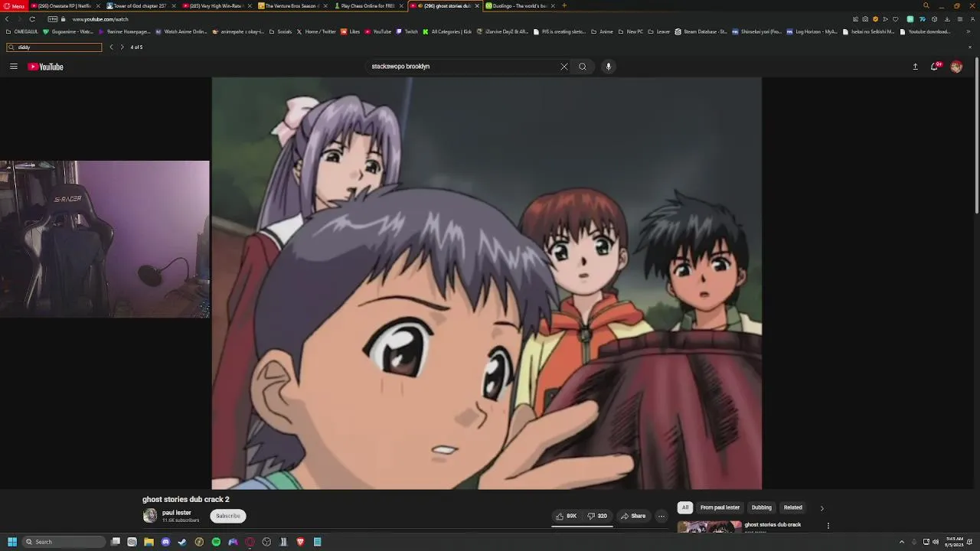The height and width of the screenshot is (551, 980).
Task: Dislike the video showing 320
Action: pyautogui.click(x=597, y=516)
